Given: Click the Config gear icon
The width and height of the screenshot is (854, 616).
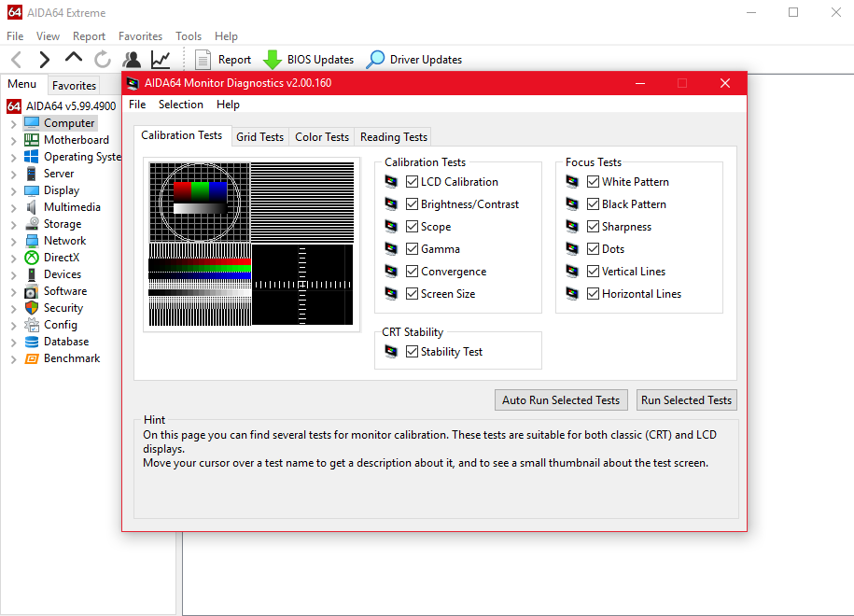Looking at the screenshot, I should [x=32, y=325].
